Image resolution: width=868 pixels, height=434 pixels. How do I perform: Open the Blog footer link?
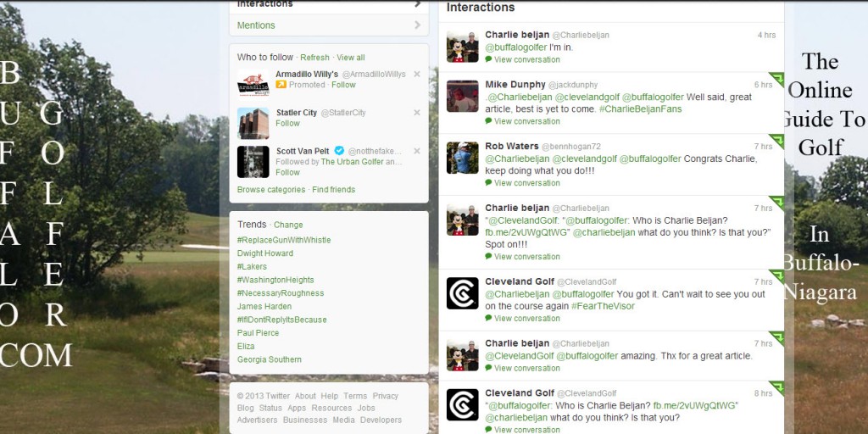pyautogui.click(x=245, y=408)
